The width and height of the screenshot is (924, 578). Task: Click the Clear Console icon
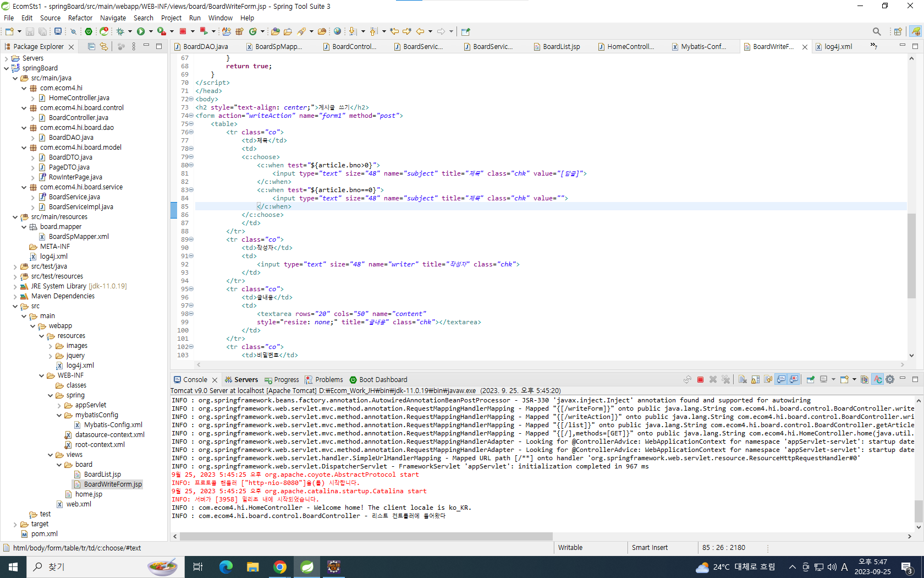coord(743,379)
